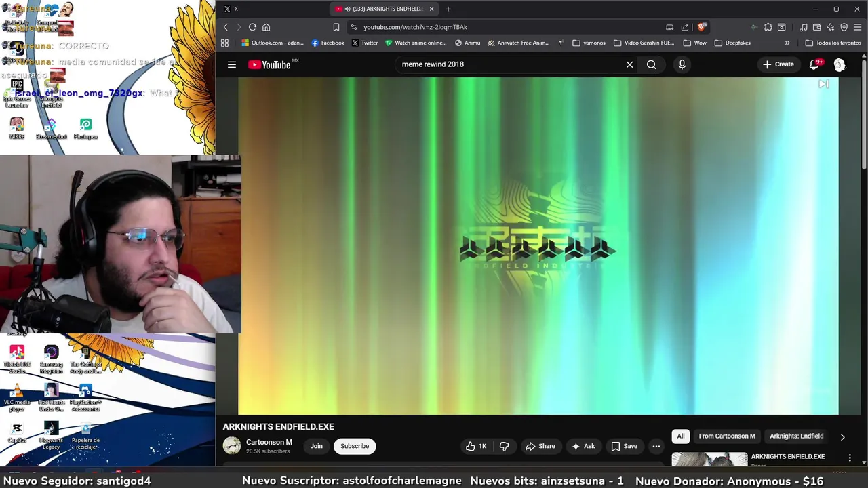The image size is (868, 488).
Task: Ask about the video with Ask
Action: pos(583,446)
